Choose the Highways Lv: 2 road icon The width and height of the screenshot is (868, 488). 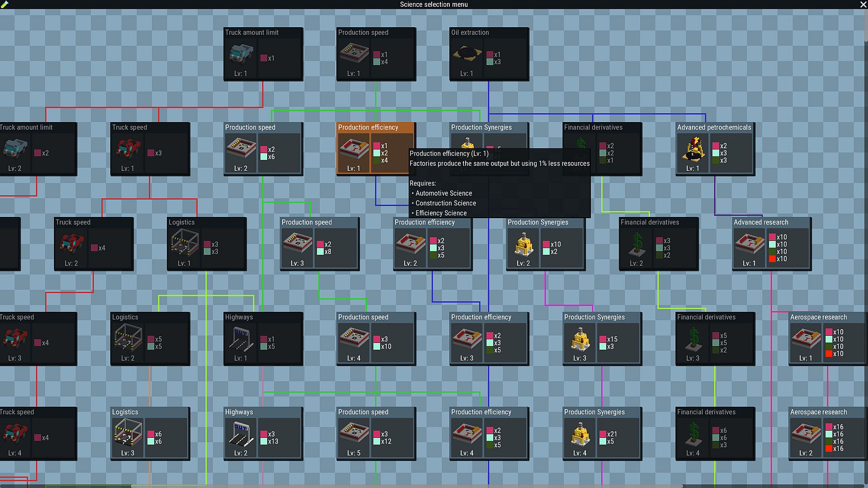(x=241, y=434)
